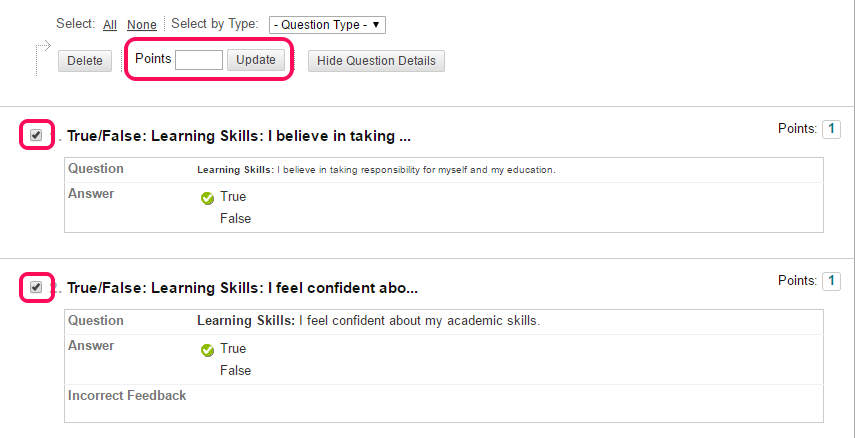Open question 2 title about feeling confident
Screen dimensions: 855x438
242,288
